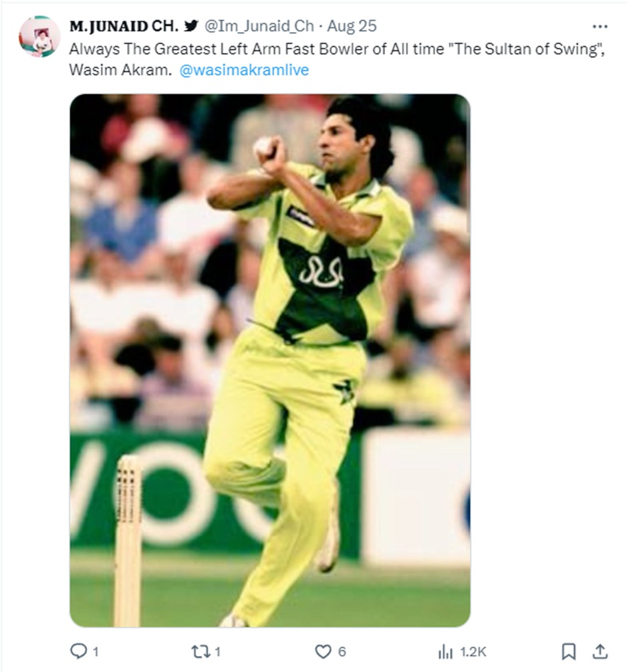Bookmark this tweet
The width and height of the screenshot is (627, 672).
(569, 651)
